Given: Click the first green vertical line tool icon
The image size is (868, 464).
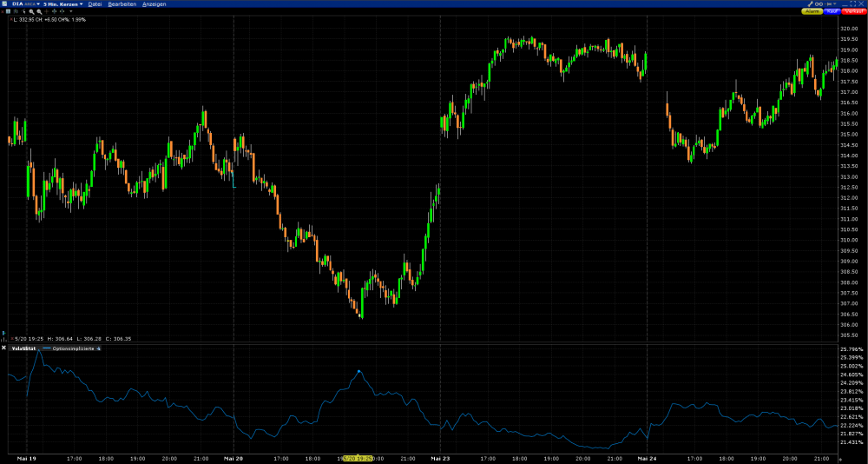Looking at the screenshot, I should click(54, 11).
